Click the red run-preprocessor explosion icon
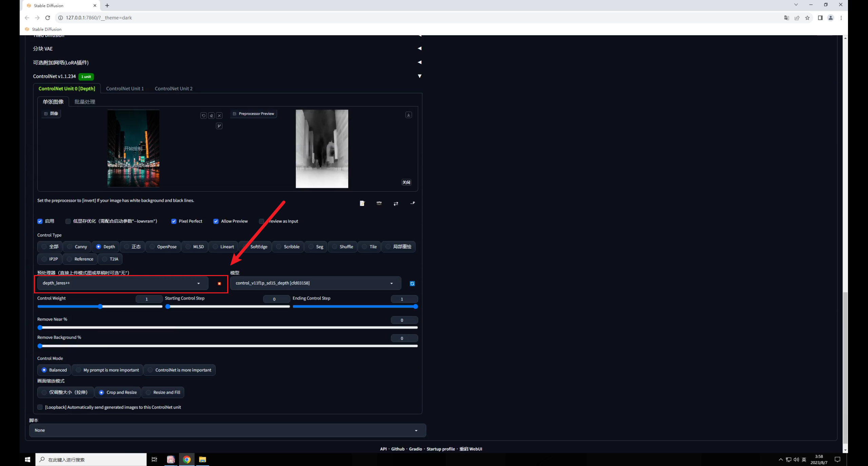 219,284
